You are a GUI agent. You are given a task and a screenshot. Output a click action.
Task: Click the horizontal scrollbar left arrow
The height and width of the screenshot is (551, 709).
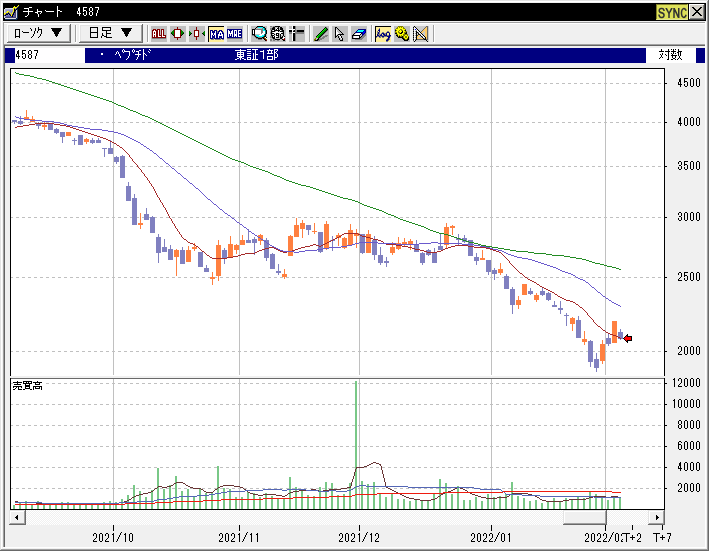pos(17,519)
